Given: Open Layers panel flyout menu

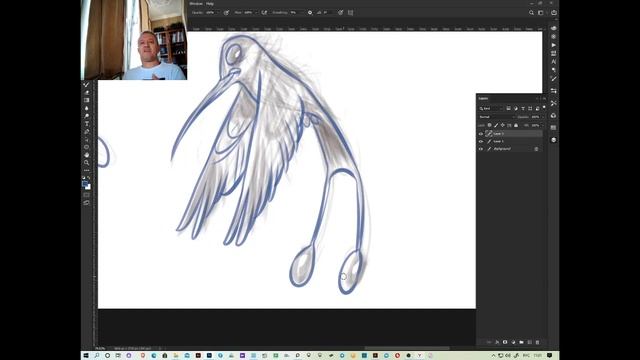Looking at the screenshot, I should pyautogui.click(x=544, y=98).
